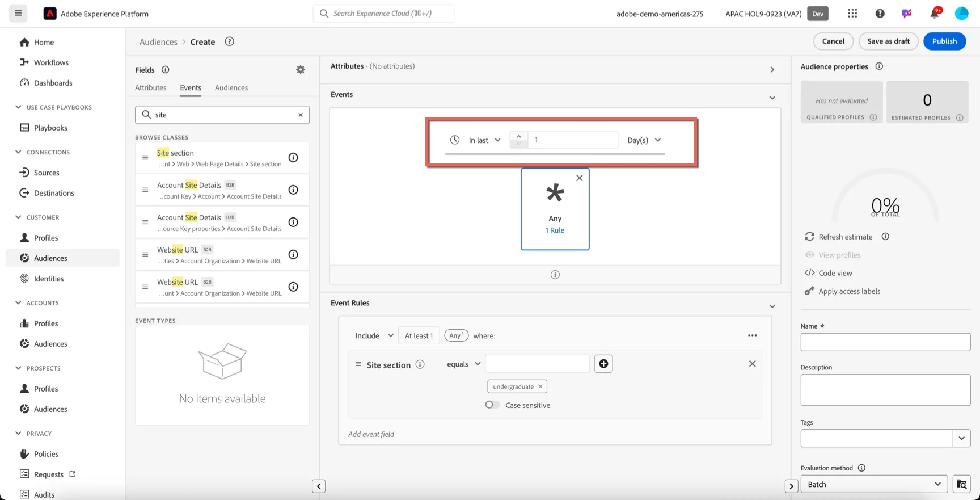Open the equals operator dropdown

tap(463, 364)
